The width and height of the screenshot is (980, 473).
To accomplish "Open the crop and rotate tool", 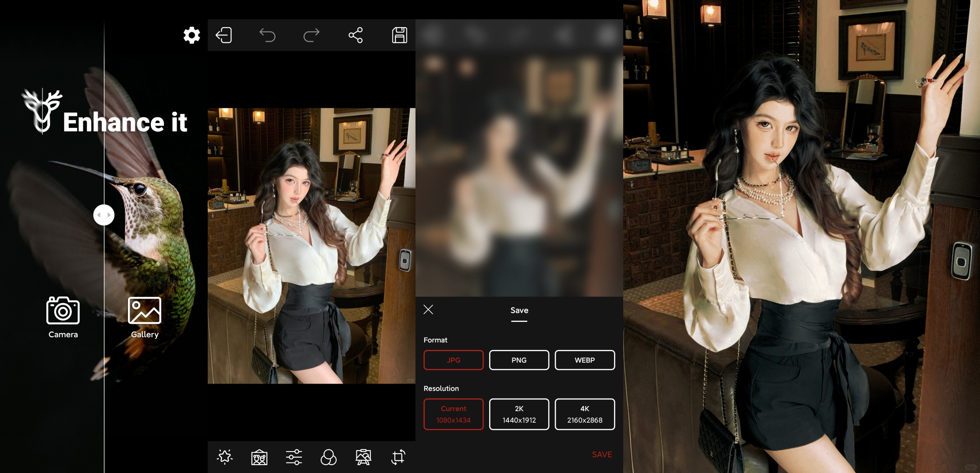I will (398, 457).
